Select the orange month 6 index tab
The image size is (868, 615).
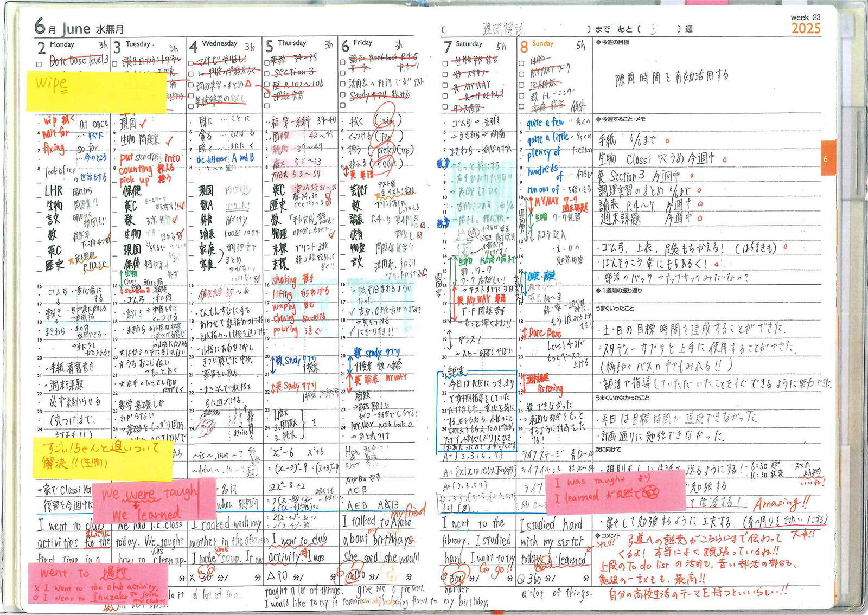click(828, 158)
